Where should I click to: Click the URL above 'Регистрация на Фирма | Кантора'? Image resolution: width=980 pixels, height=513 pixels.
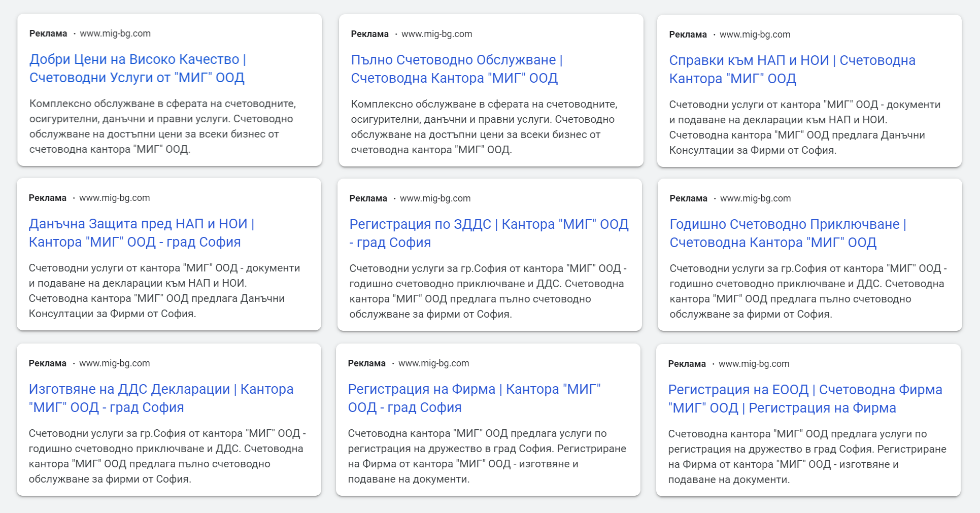click(433, 363)
